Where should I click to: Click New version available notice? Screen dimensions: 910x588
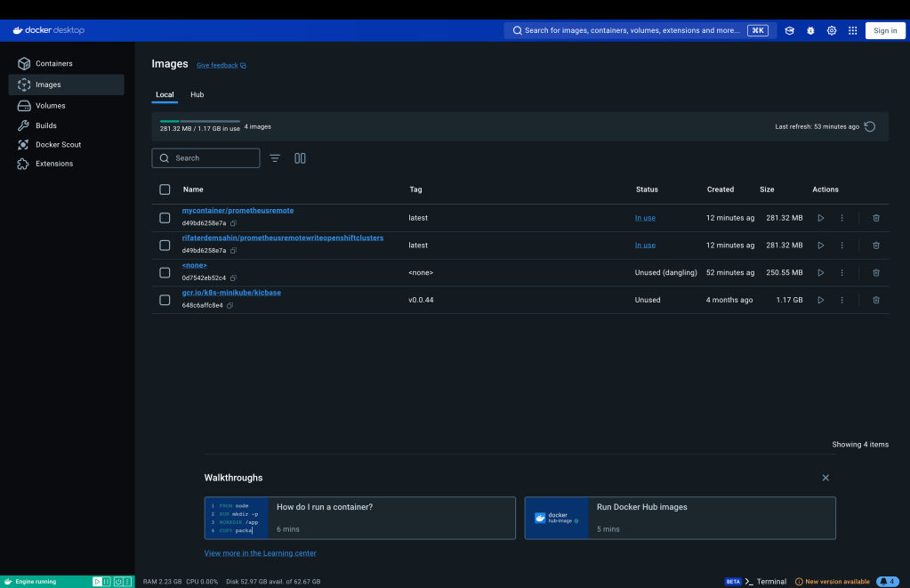pyautogui.click(x=833, y=581)
